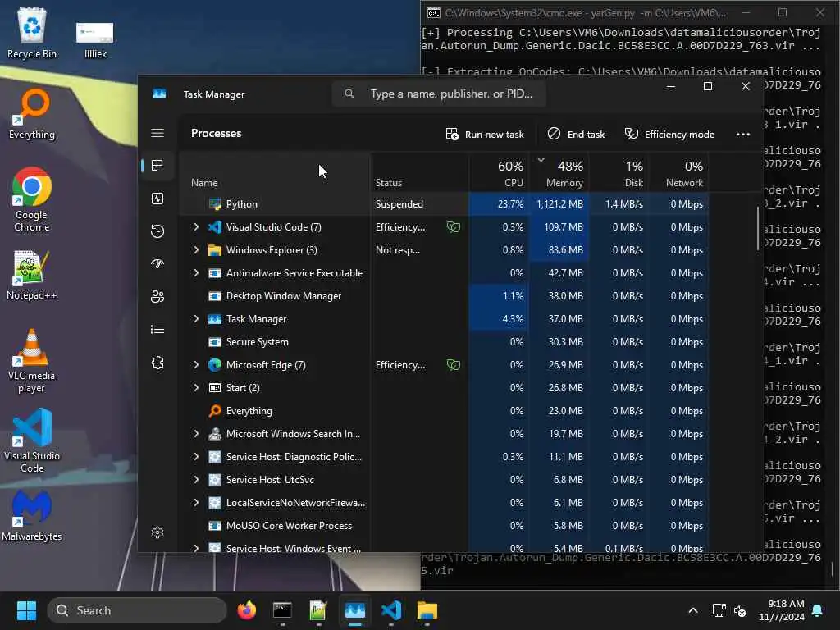Viewport: 840px width, 630px height.
Task: Open Google Chrome desktop shortcut
Action: point(32,199)
